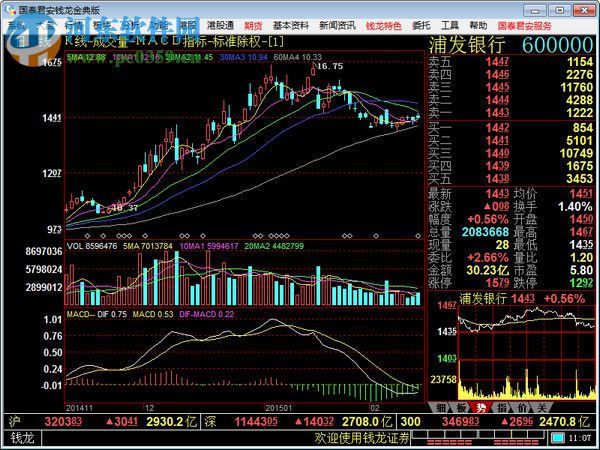Select the 买一 1442 bid row
This screenshot has height=450, width=600.
pyautogui.click(x=510, y=127)
